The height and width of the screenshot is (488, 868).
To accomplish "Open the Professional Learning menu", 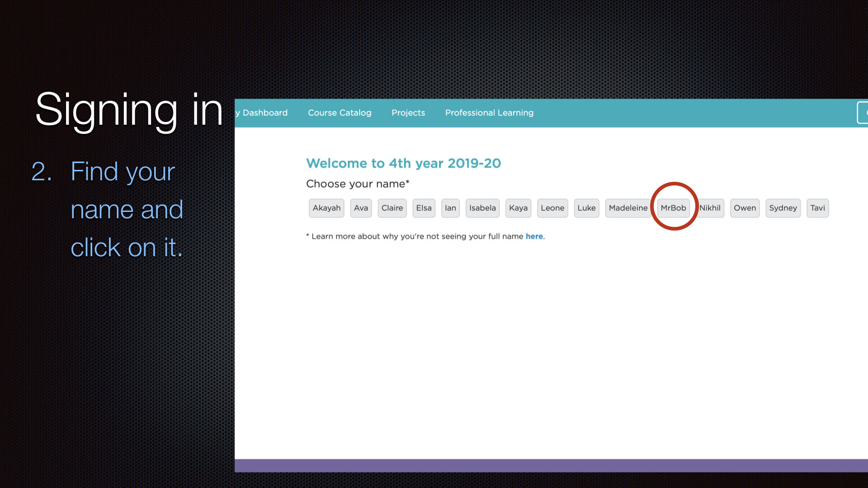I will coord(489,113).
